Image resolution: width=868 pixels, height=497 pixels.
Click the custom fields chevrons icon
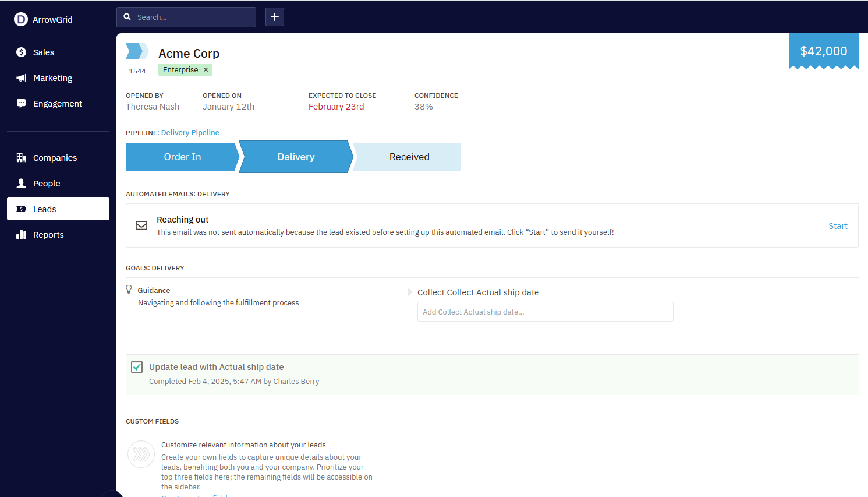pos(141,454)
